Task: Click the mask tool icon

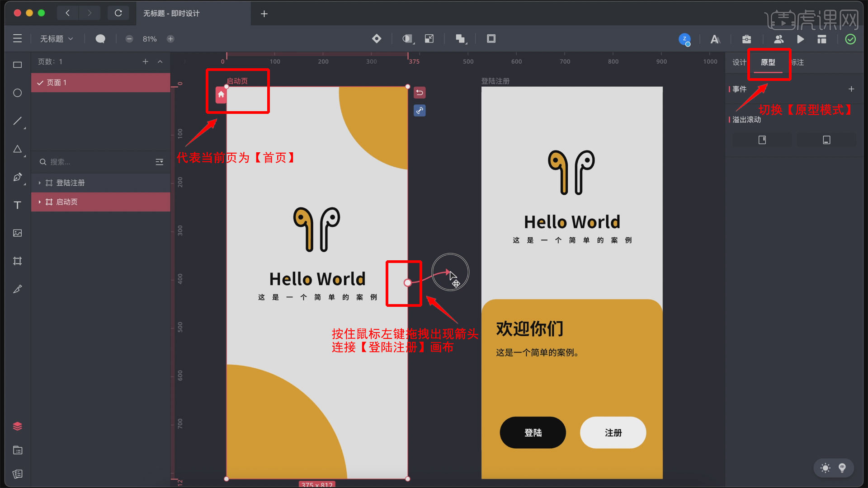Action: click(x=408, y=39)
